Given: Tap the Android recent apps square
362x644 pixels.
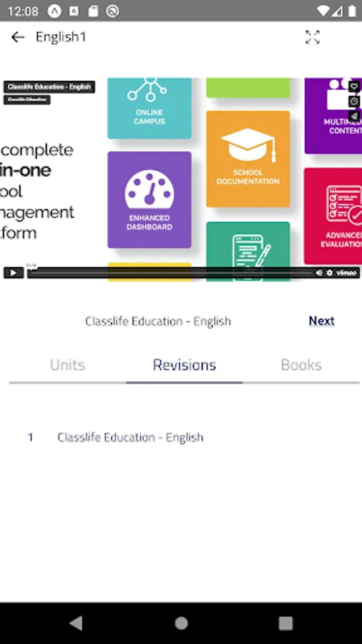Looking at the screenshot, I should point(285,623).
